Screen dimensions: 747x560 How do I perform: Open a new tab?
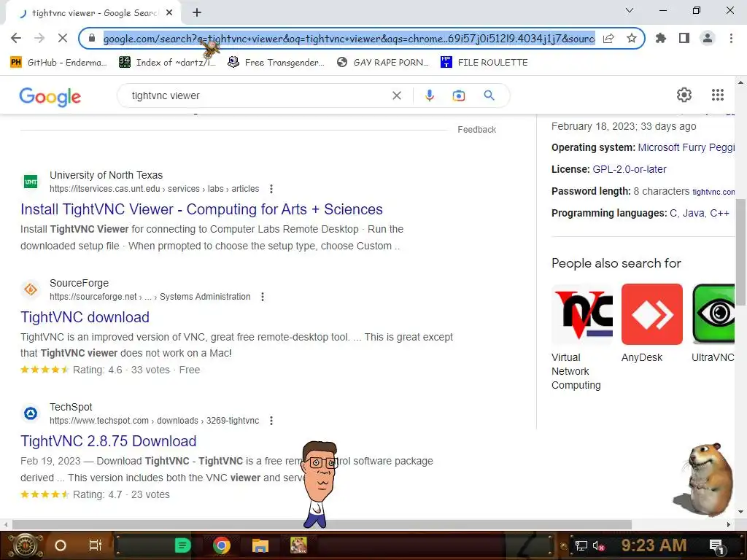[197, 13]
